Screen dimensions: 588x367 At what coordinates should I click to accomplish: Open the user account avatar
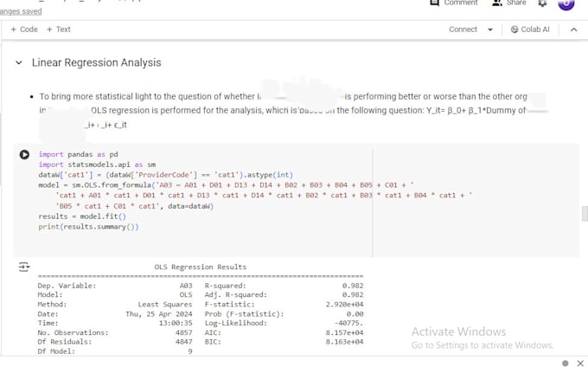coord(566,3)
